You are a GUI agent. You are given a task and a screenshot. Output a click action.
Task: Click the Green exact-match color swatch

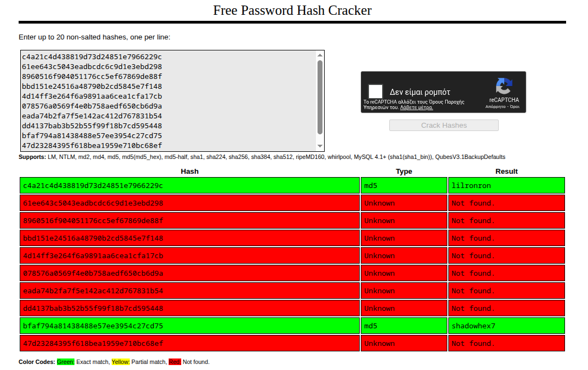tap(65, 362)
